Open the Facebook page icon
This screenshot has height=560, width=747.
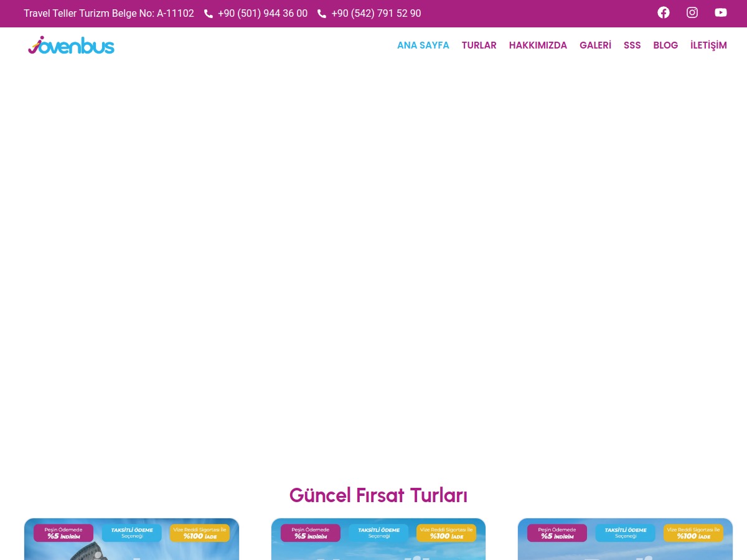664,12
